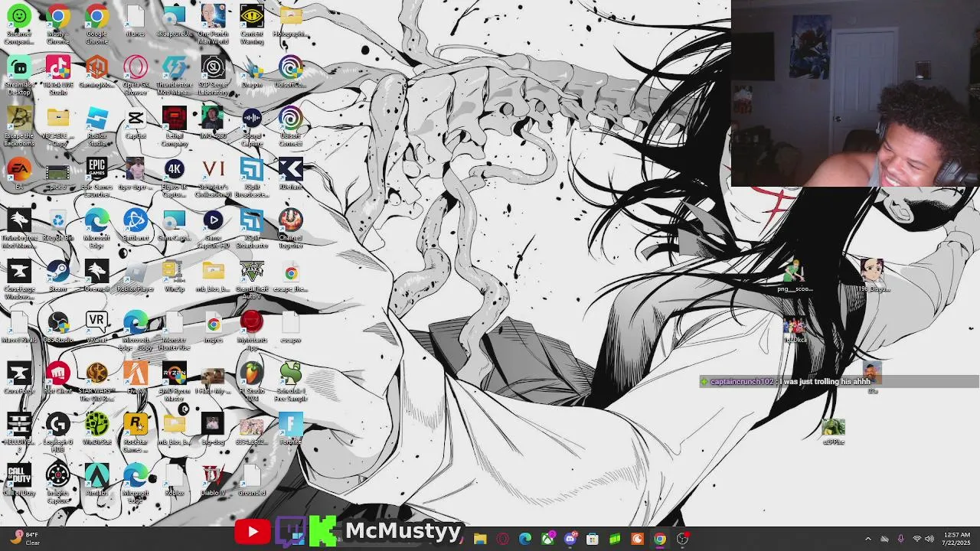Launch the Elgato 4K Capture shortcut
Viewport: 980px width, 551px height.
click(174, 178)
